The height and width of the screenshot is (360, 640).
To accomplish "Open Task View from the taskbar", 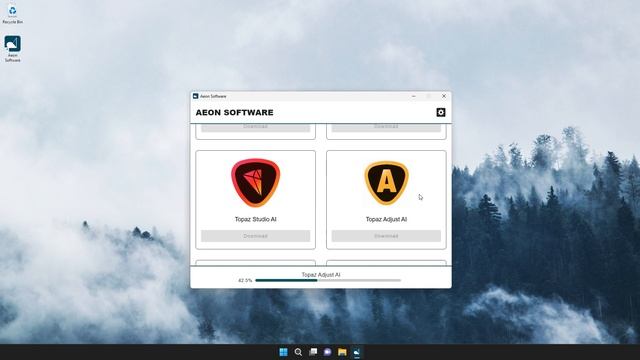I will [313, 352].
